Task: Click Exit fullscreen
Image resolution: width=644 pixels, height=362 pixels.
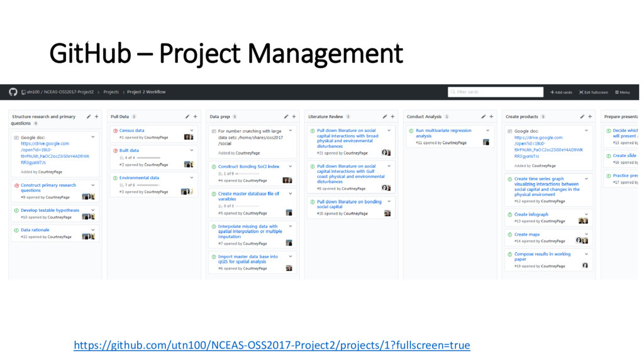Action: (594, 92)
